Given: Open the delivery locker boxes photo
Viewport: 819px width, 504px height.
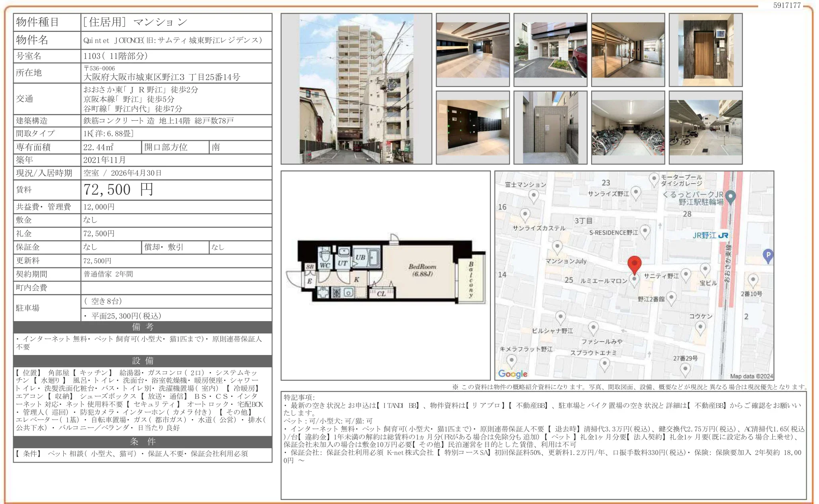Looking at the screenshot, I should pyautogui.click(x=473, y=127).
